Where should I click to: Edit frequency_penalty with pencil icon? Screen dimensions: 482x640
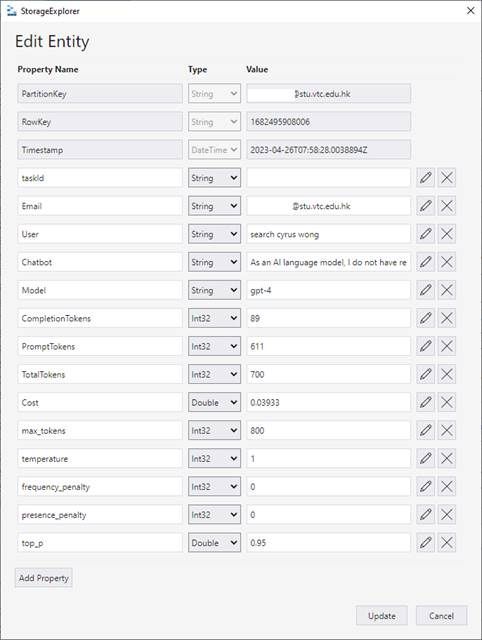click(x=425, y=487)
